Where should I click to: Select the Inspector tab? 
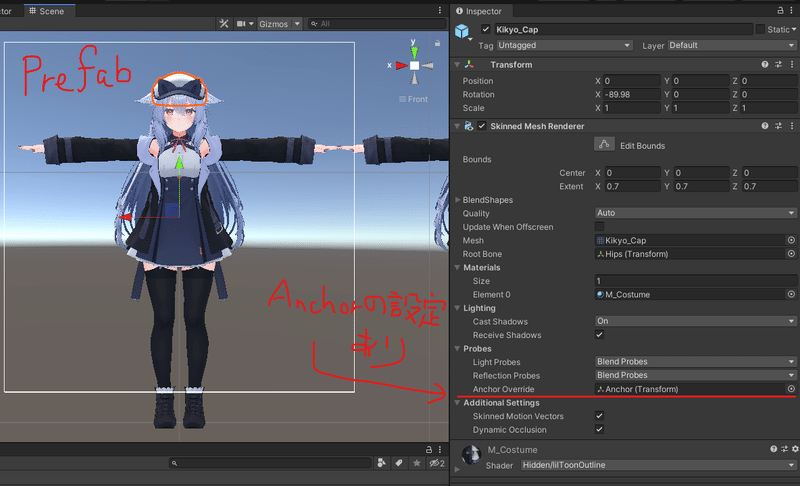tap(479, 11)
